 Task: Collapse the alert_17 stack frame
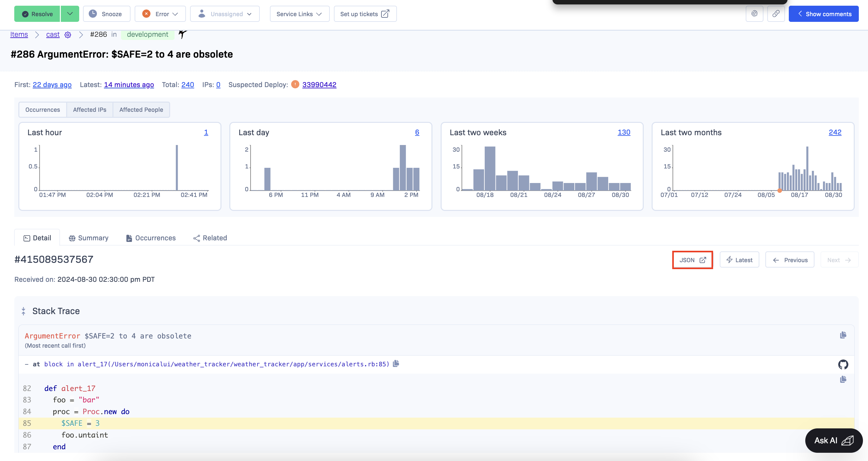click(x=27, y=364)
